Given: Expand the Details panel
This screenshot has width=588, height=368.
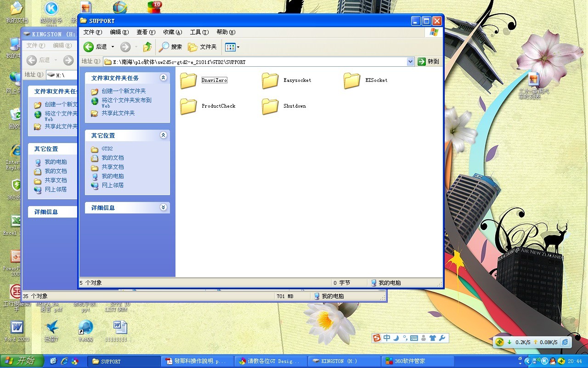Looking at the screenshot, I should pyautogui.click(x=163, y=207).
